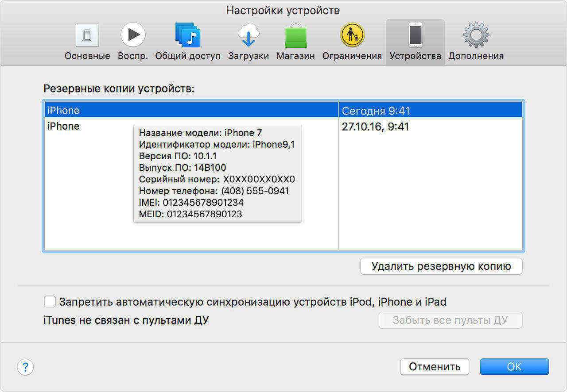567x392 pixels.
Task: Switch to the Магазин tab label
Action: coord(295,56)
